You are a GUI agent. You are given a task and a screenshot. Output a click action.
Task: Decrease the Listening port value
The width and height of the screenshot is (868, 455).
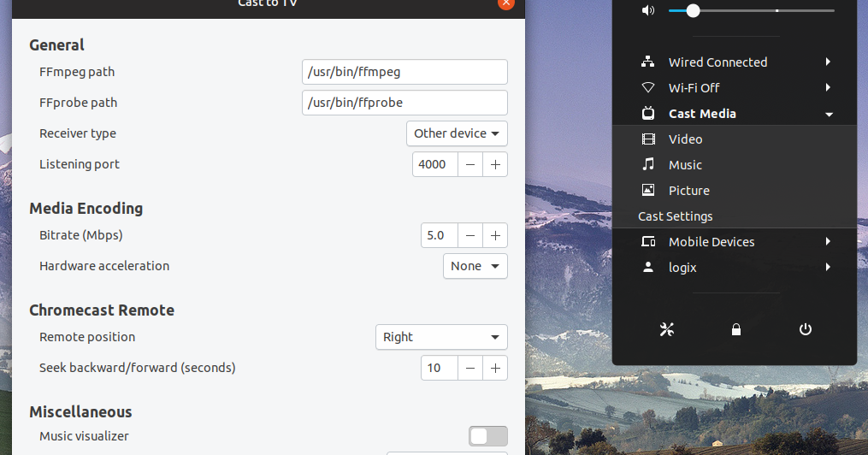pos(470,164)
